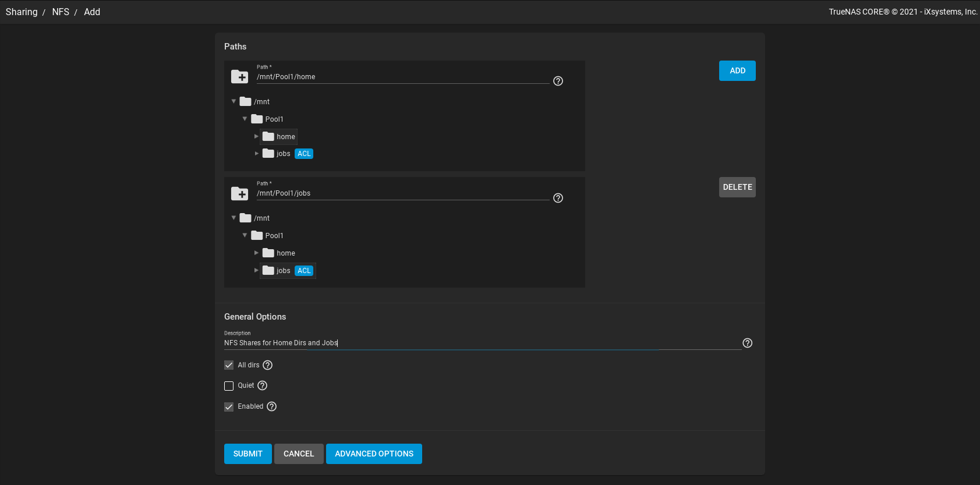Image resolution: width=980 pixels, height=485 pixels.
Task: Uncheck the All dirs checkbox
Action: pos(229,365)
